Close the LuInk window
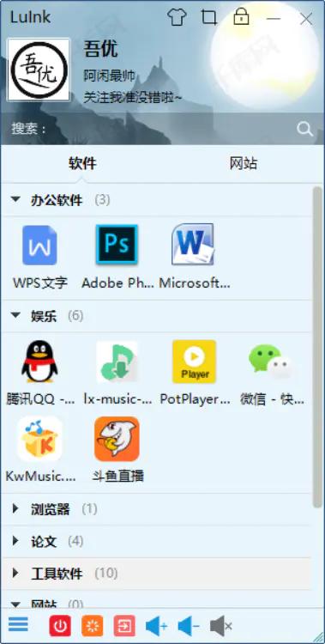 click(306, 19)
